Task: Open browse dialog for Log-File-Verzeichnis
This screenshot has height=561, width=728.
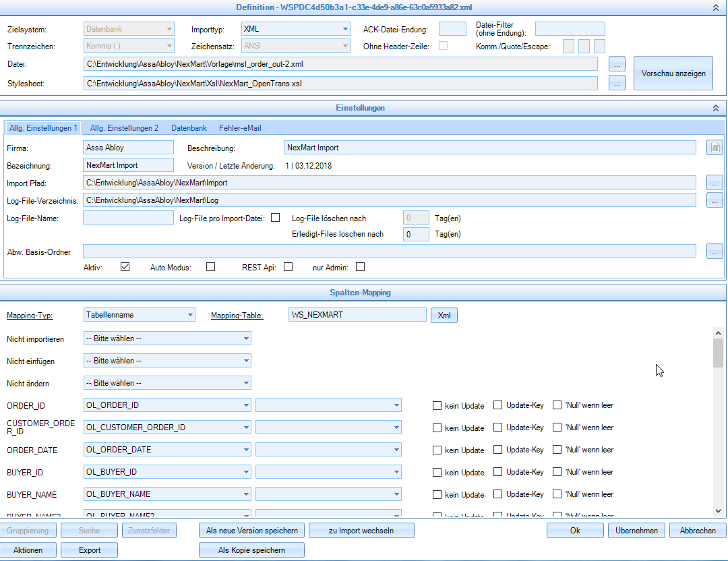Action: click(715, 200)
